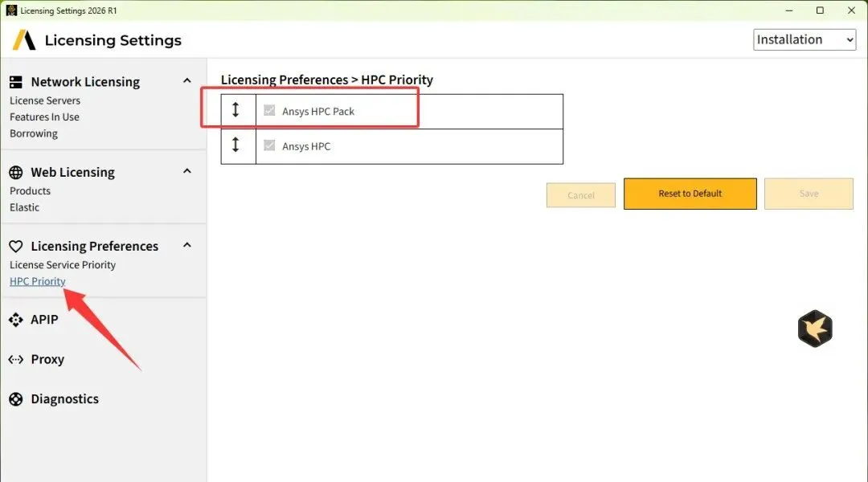Click the Web Licensing globe icon
This screenshot has height=482, width=868.
coord(16,172)
